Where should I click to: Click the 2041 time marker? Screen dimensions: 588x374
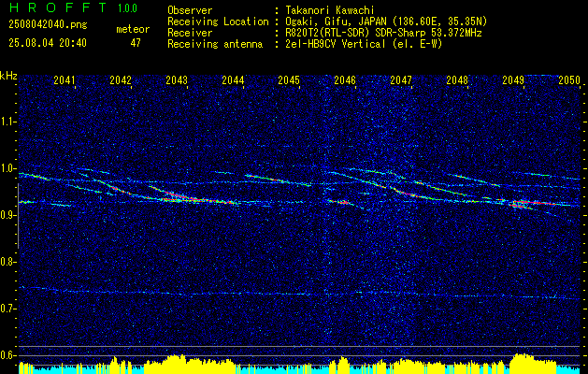[x=65, y=80]
